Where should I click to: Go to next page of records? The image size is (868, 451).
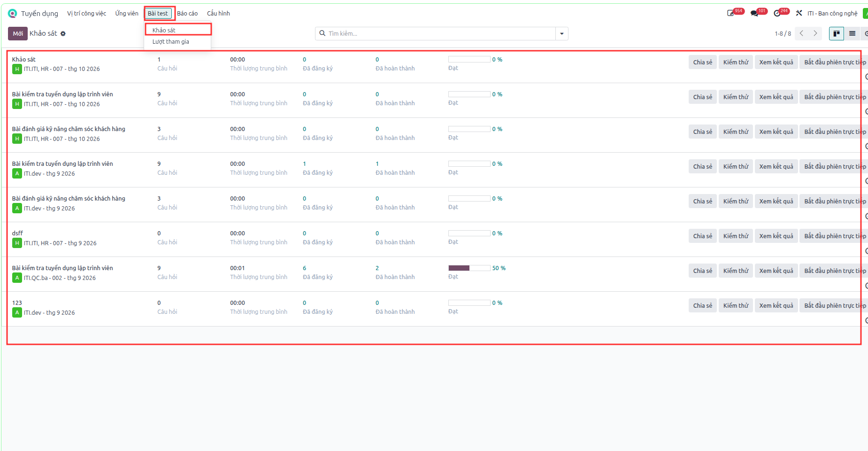pos(815,33)
